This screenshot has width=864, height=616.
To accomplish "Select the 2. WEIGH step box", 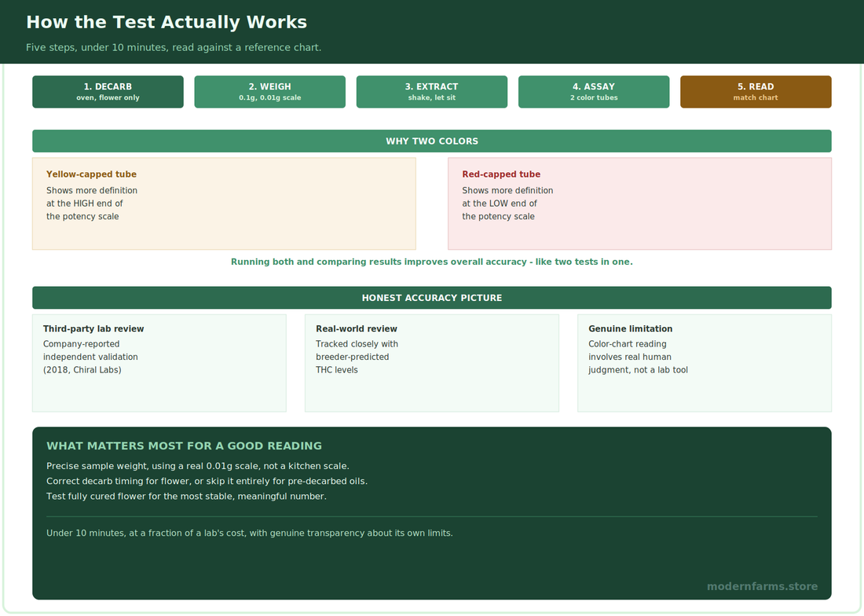I will click(x=270, y=92).
